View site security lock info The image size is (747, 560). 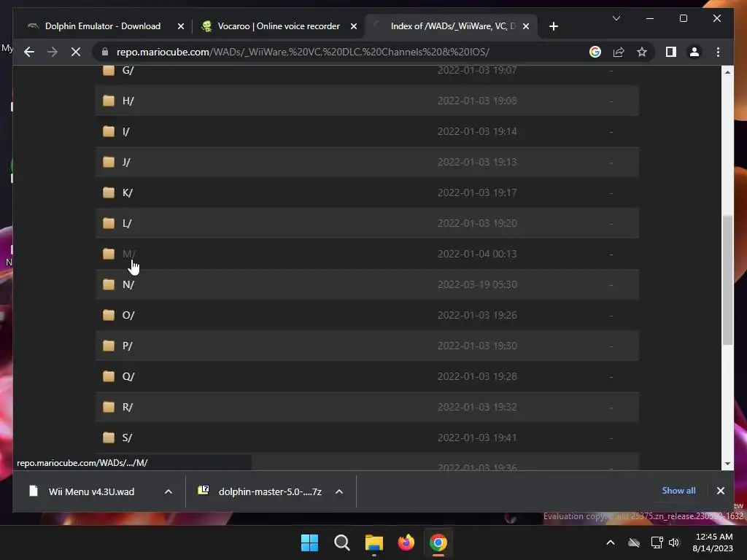(x=105, y=52)
